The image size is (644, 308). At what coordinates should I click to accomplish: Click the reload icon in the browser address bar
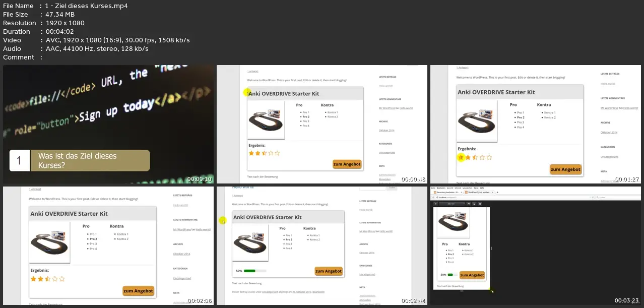click(x=593, y=197)
